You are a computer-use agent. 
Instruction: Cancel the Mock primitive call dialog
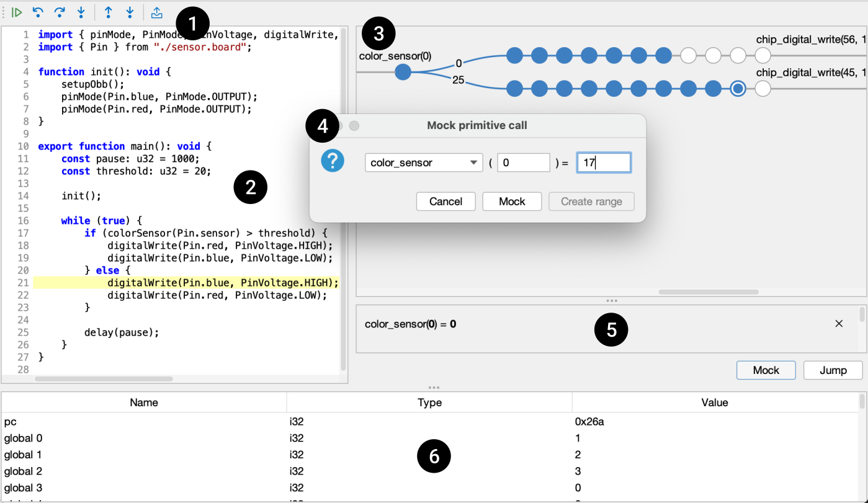tap(446, 202)
